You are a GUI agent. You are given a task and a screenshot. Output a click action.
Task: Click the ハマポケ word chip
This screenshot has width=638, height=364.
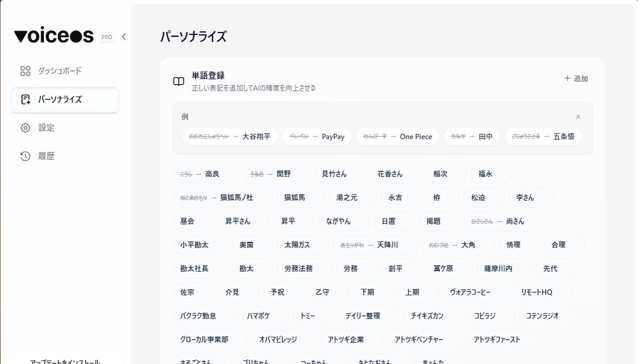coord(264,315)
